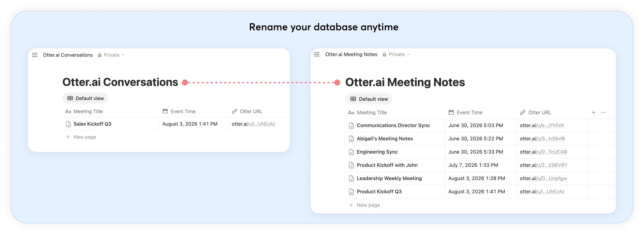Click lock icon beside Otter.ai Conversations breadcrumb
This screenshot has height=234, width=644.
point(100,55)
